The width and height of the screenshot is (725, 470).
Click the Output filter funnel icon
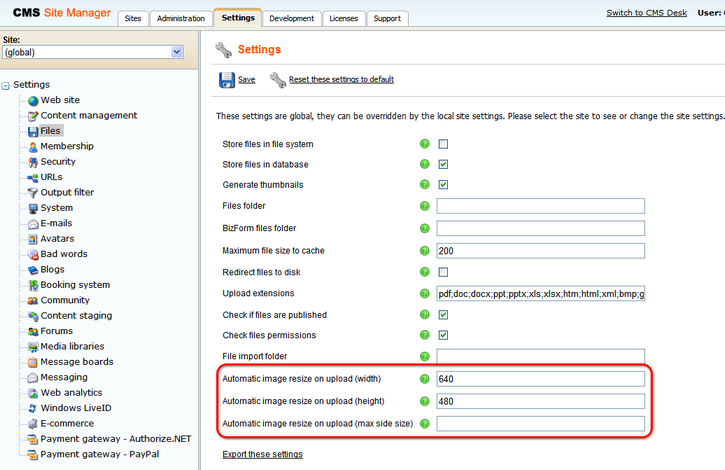point(33,192)
